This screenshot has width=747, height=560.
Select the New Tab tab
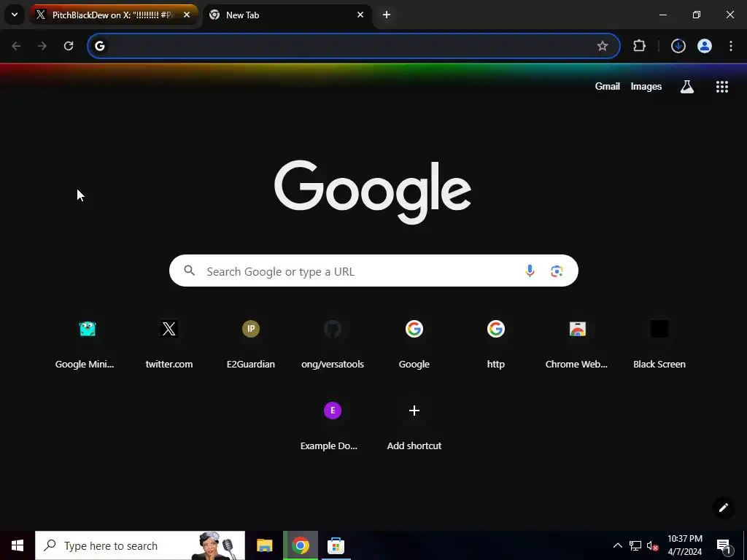click(x=287, y=15)
